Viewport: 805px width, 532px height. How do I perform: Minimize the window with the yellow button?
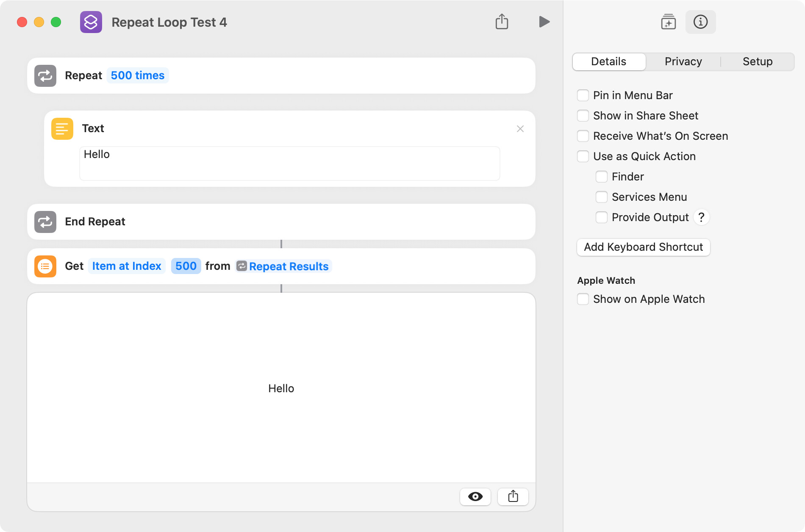pos(39,22)
